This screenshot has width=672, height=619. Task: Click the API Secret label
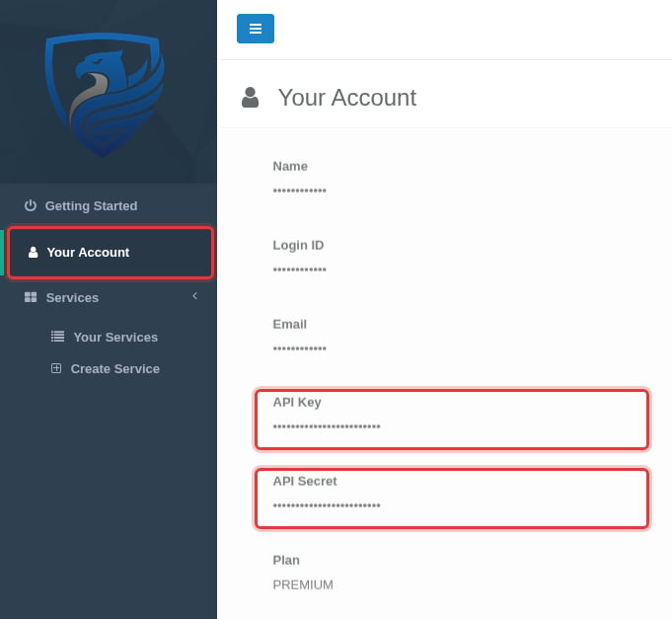click(305, 481)
